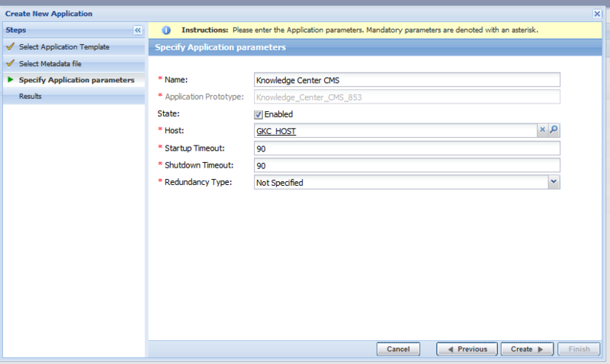610x364 pixels.
Task: Click the Redundancy Type field showing Not Specified
Action: pos(402,182)
